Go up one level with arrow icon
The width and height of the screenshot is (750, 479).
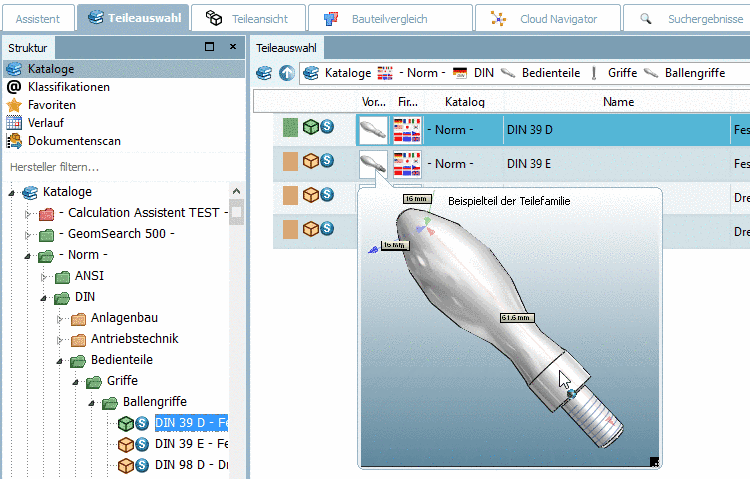pyautogui.click(x=287, y=73)
